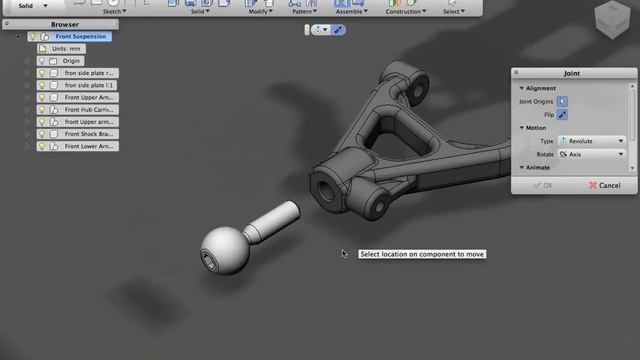Click the Origin folder icon
Image resolution: width=640 pixels, height=360 pixels.
pos(53,61)
